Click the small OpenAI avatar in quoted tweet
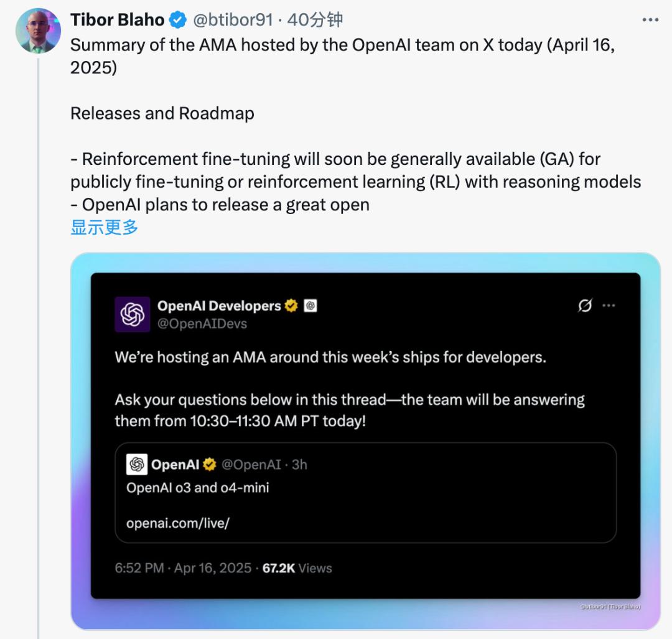The height and width of the screenshot is (639, 672). tap(136, 464)
